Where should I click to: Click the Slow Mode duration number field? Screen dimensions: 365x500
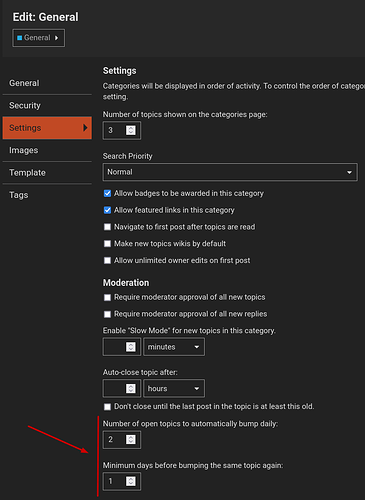[122, 347]
